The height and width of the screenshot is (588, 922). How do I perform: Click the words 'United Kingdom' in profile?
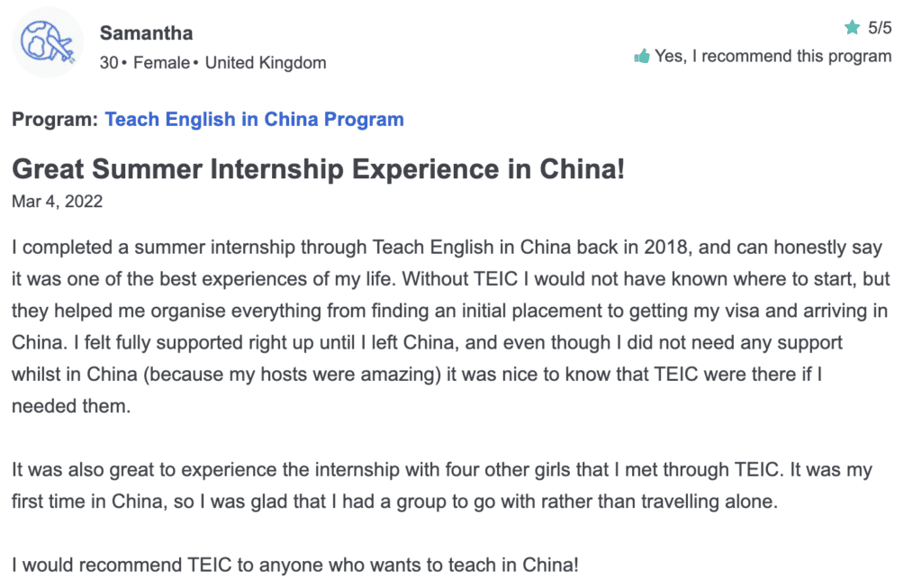pos(266,63)
